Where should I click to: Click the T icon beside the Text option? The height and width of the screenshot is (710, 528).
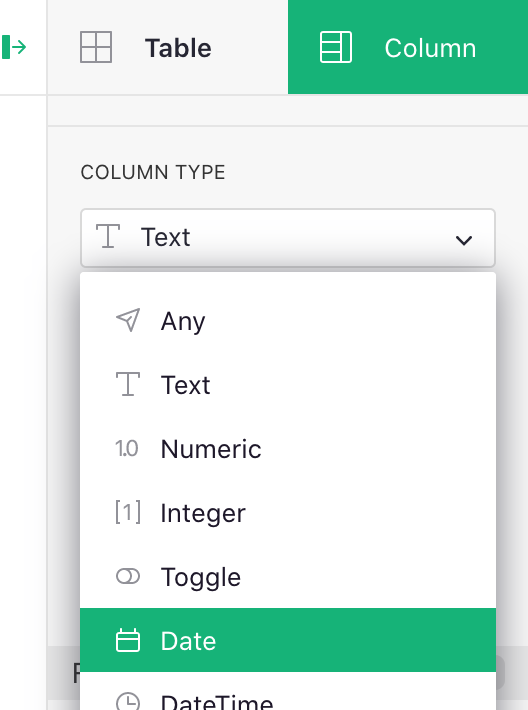click(x=128, y=384)
